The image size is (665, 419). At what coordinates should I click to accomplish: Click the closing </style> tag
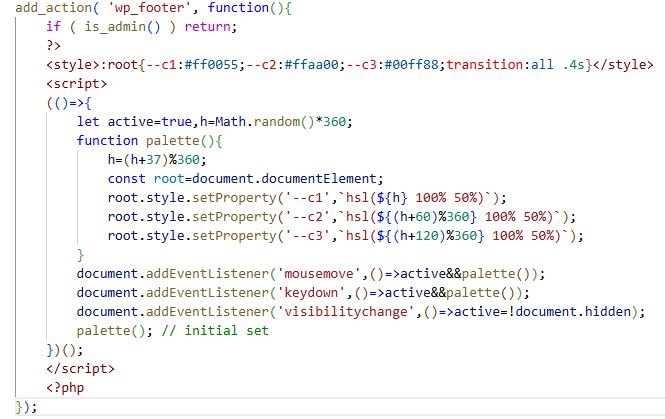619,65
